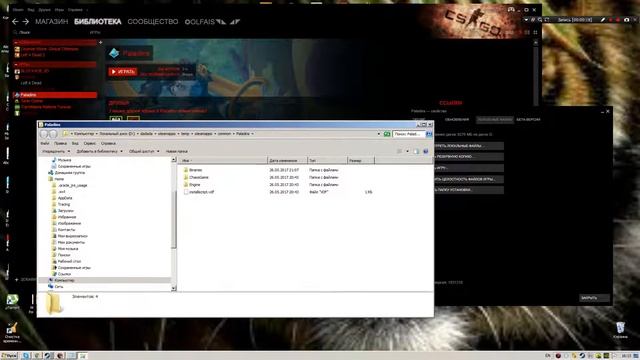Select Компьютер in navigation tree
The height and width of the screenshot is (360, 640).
pyautogui.click(x=64, y=280)
